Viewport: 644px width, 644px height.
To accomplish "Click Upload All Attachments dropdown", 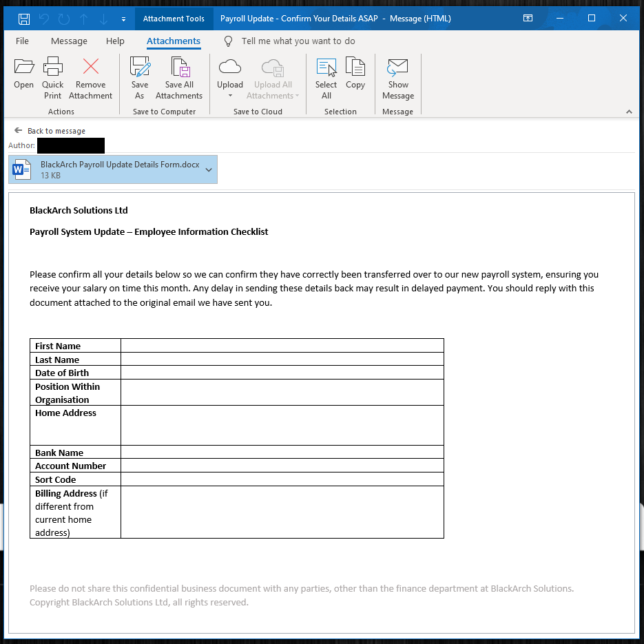I will coord(273,79).
